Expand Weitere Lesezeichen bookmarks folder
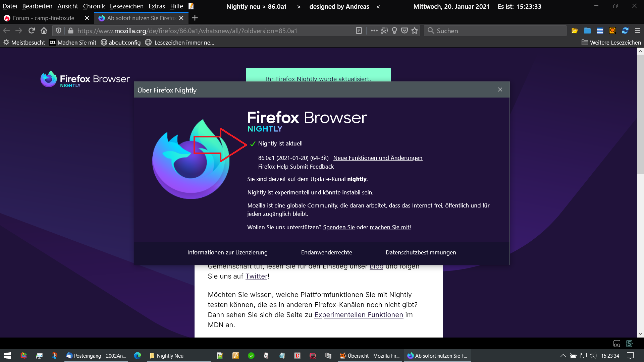This screenshot has width=644, height=362. pyautogui.click(x=611, y=43)
